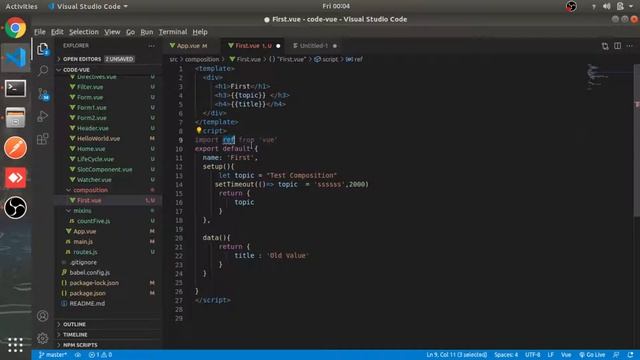640x360 pixels.
Task: Open the Edit menu
Action: pos(57,32)
